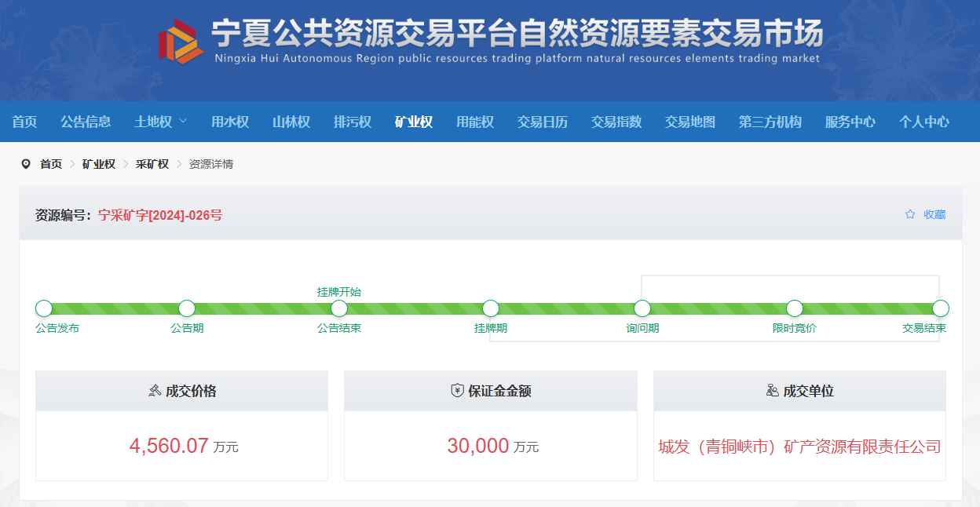Click the star favorite icon

click(x=910, y=214)
